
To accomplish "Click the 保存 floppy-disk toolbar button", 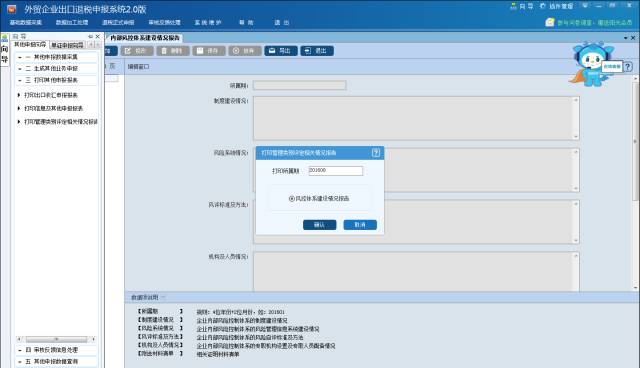I will point(209,51).
